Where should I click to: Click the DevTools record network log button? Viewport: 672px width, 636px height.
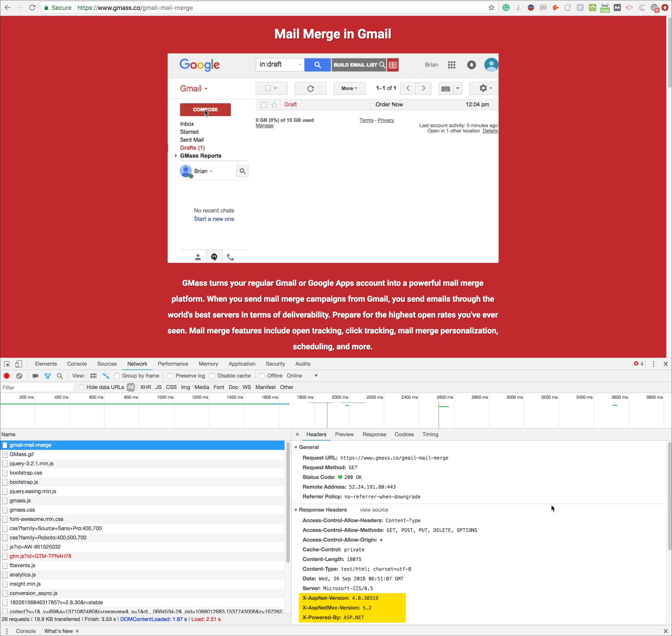6,376
